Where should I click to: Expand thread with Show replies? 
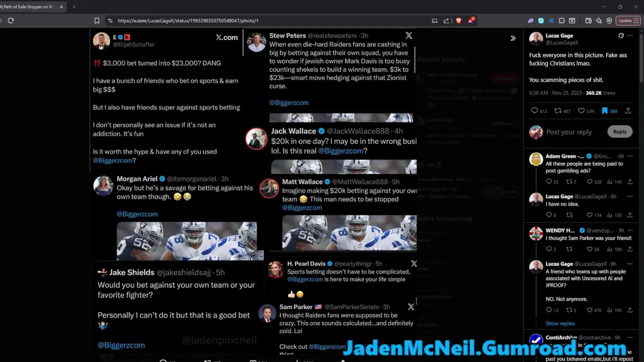pos(560,323)
